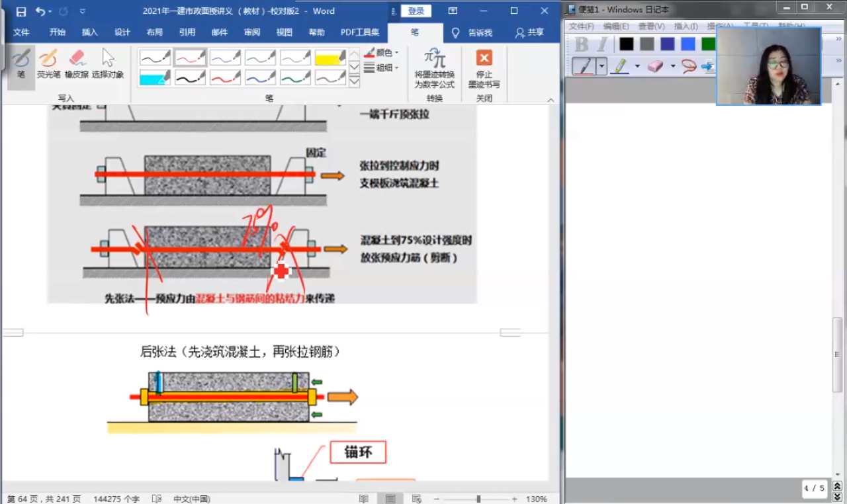Open the pen options dropdown in Journal
This screenshot has width=847, height=504.
click(602, 65)
